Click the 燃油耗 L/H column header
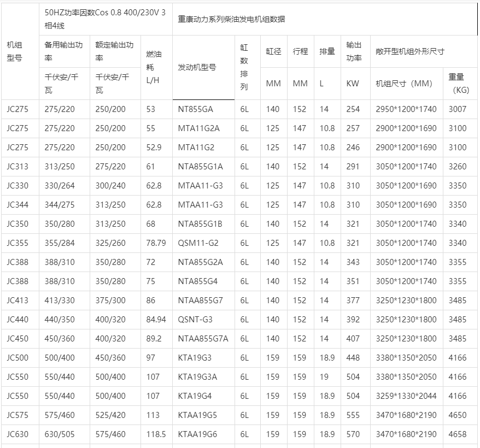 (154, 67)
